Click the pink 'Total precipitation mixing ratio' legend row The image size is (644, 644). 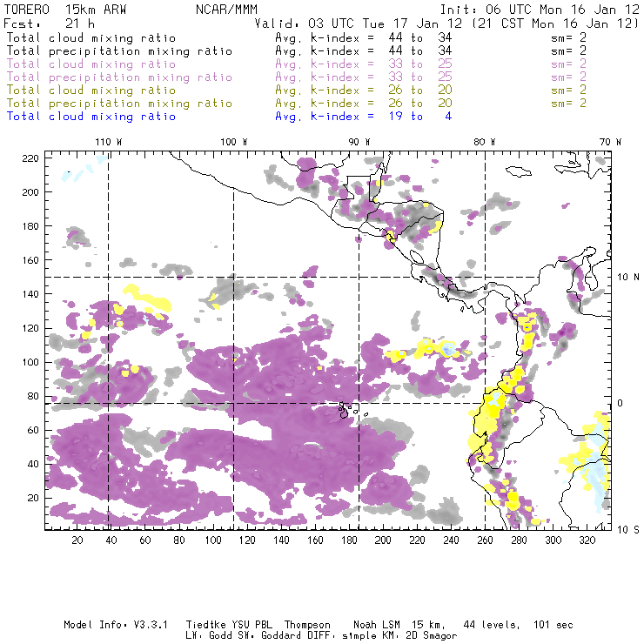coord(119,77)
